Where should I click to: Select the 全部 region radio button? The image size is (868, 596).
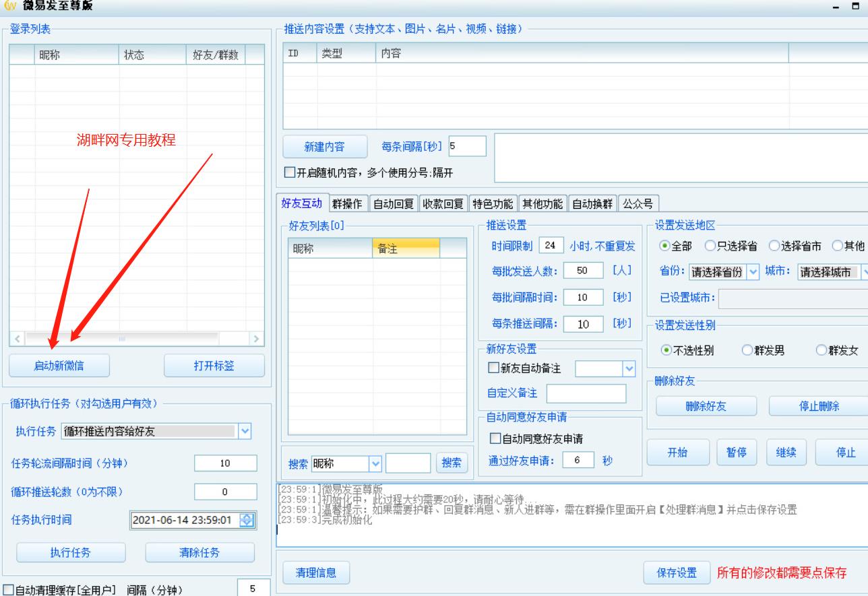coord(665,246)
